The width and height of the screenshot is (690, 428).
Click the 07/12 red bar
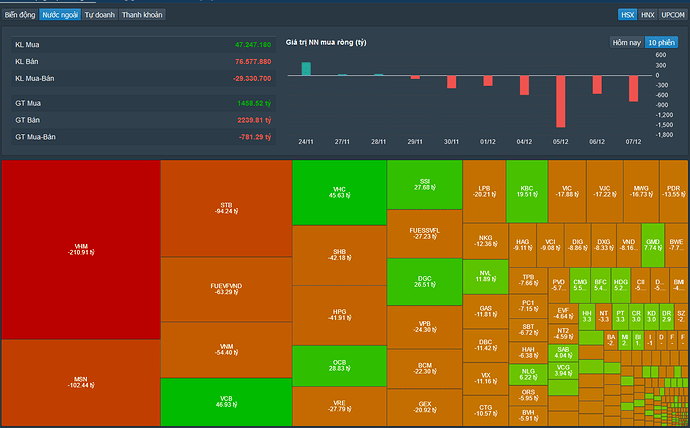[x=633, y=88]
